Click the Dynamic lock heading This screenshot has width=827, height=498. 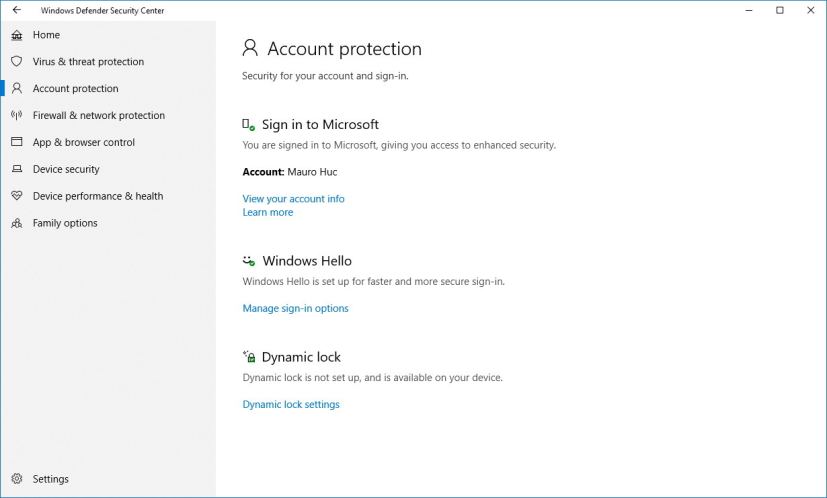(301, 357)
